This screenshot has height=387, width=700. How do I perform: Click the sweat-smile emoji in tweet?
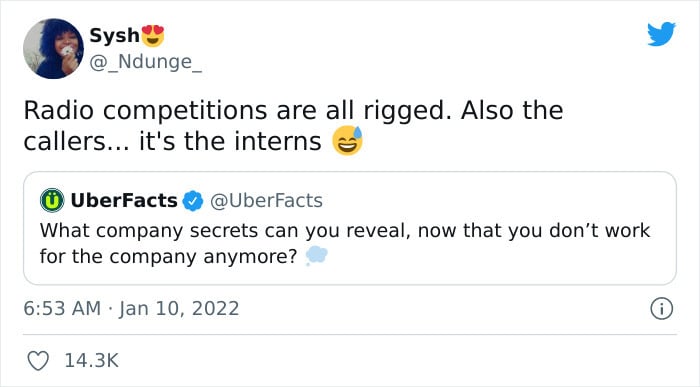coord(347,141)
